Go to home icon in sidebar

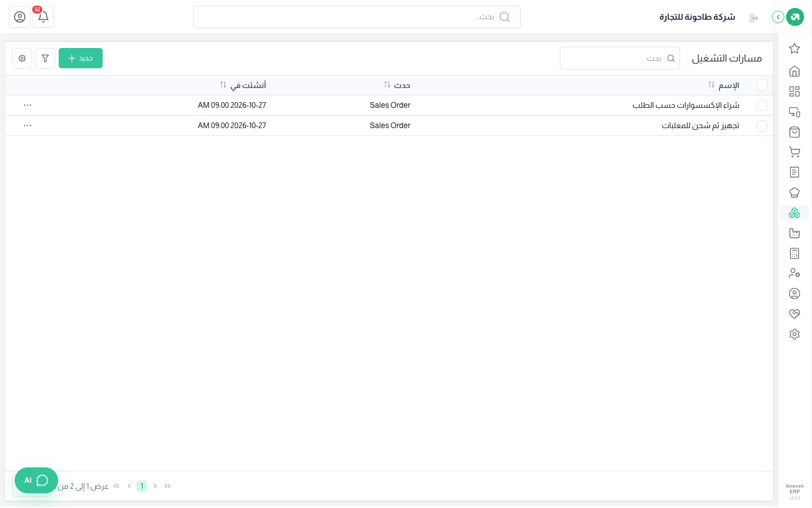(x=795, y=71)
